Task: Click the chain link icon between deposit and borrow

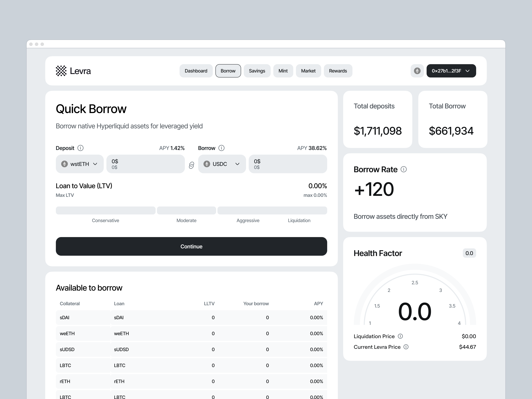Action: point(191,165)
